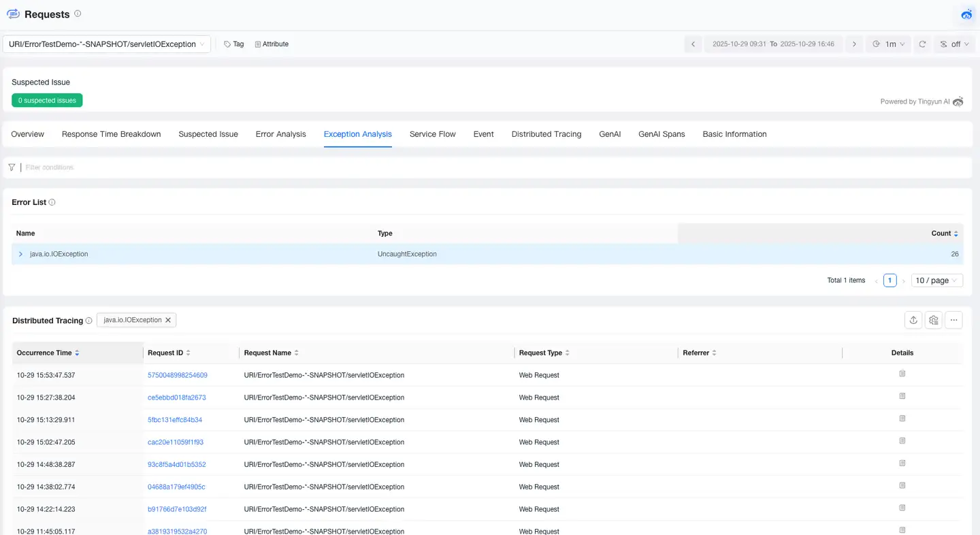Open the more options ellipsis button
980x535 pixels.
(953, 320)
